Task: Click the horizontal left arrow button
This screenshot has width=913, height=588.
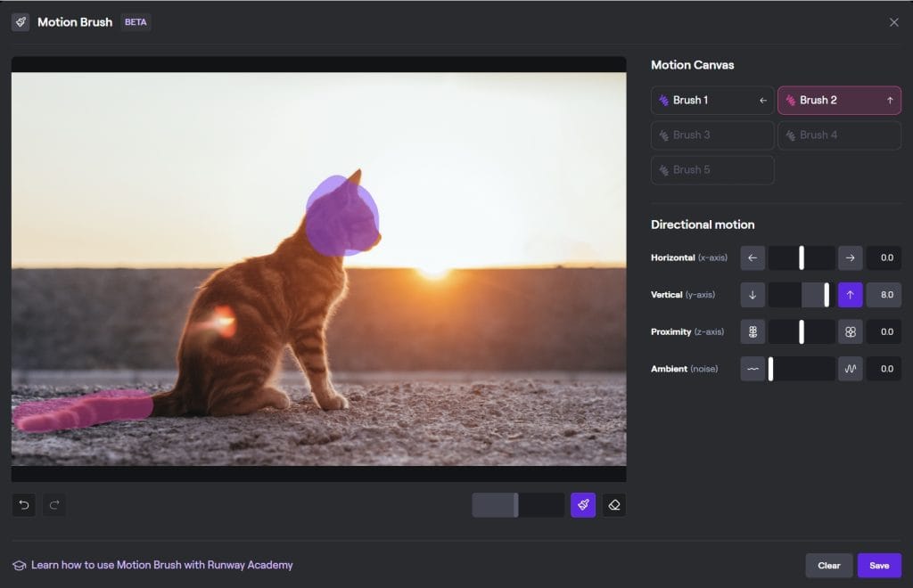Action: click(753, 257)
